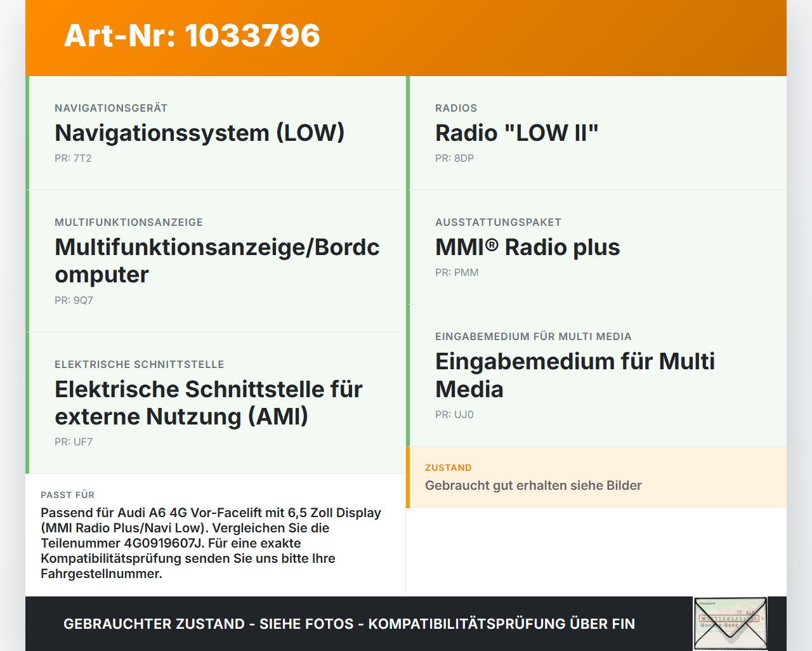Click Elektrische Schnittstelle für externe Nutzung (AMI)
Image resolution: width=812 pixels, height=651 pixels.
[209, 402]
